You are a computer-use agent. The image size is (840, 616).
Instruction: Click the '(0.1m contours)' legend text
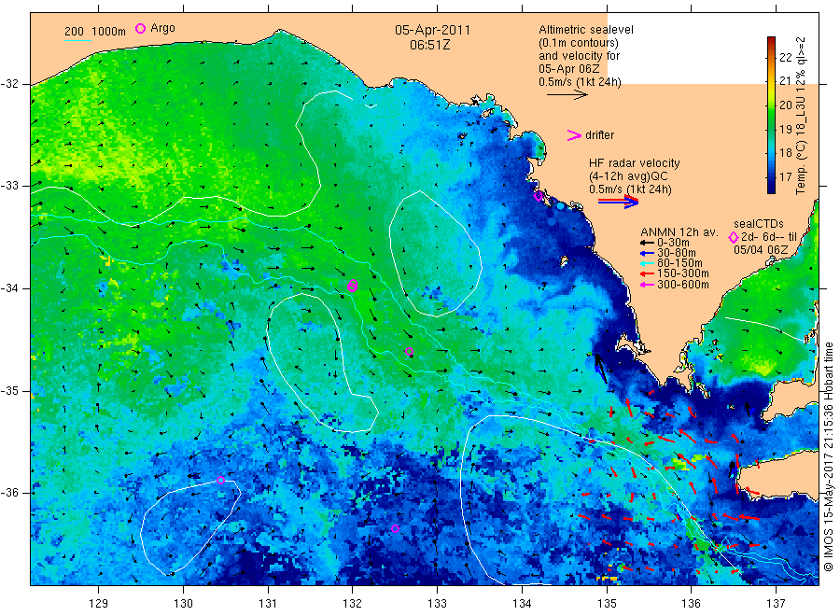click(x=579, y=43)
